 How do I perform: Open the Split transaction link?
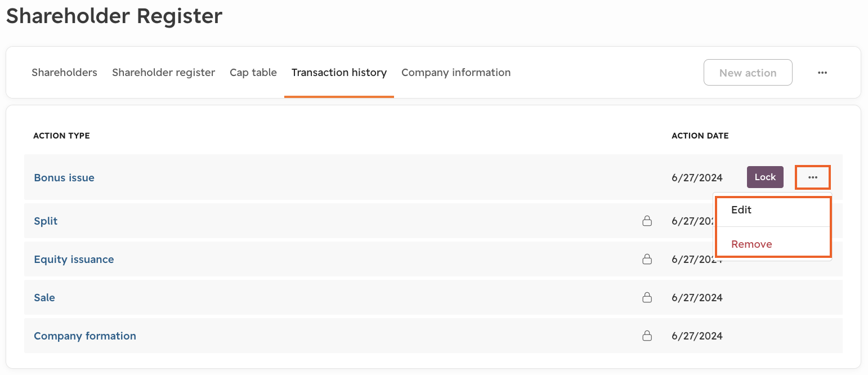(46, 221)
